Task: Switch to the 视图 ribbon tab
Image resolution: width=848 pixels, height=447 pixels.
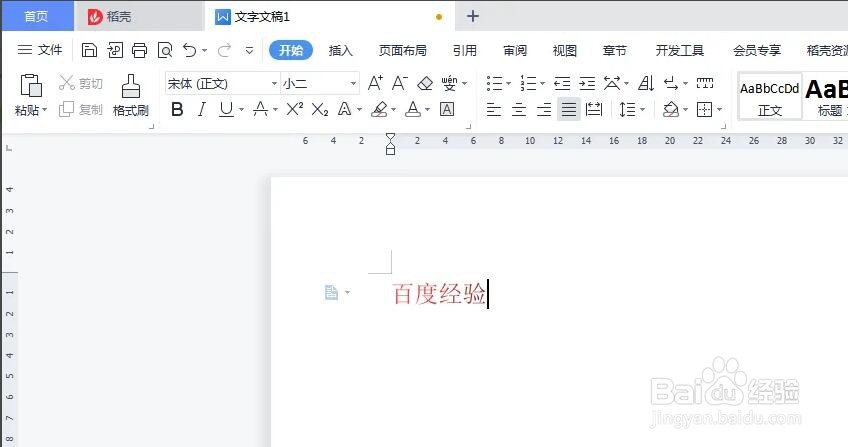Action: click(564, 50)
